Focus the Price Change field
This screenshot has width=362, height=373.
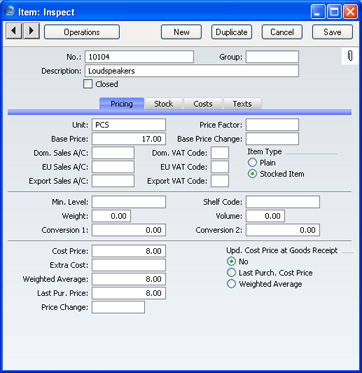(x=118, y=307)
